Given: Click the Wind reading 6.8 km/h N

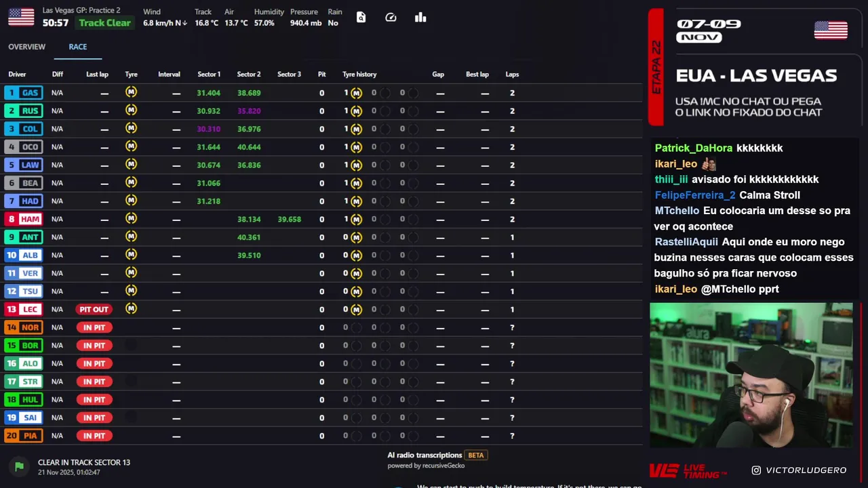Looking at the screenshot, I should click(x=165, y=23).
